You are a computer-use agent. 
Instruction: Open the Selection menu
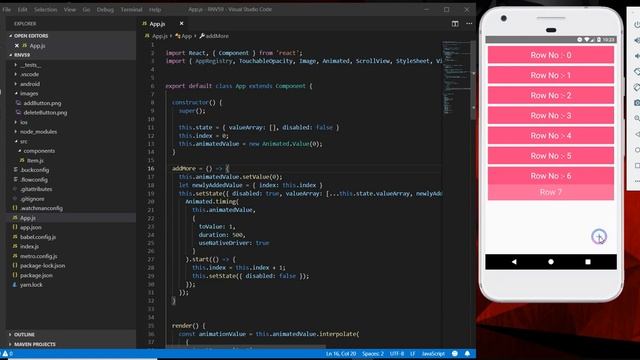tap(45, 9)
